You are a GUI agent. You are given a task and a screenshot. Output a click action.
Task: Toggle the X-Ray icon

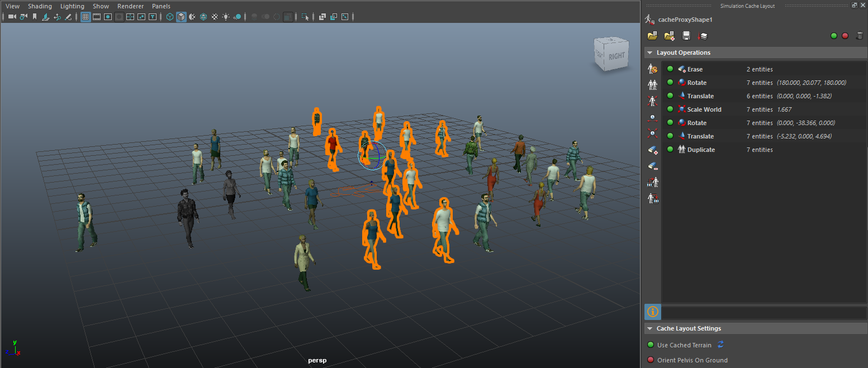pos(322,17)
